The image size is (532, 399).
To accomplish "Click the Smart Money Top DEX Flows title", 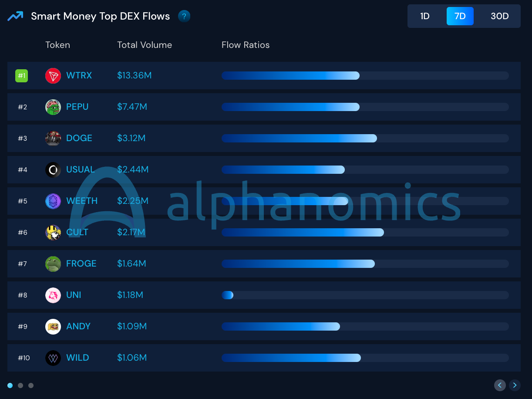I will [101, 17].
